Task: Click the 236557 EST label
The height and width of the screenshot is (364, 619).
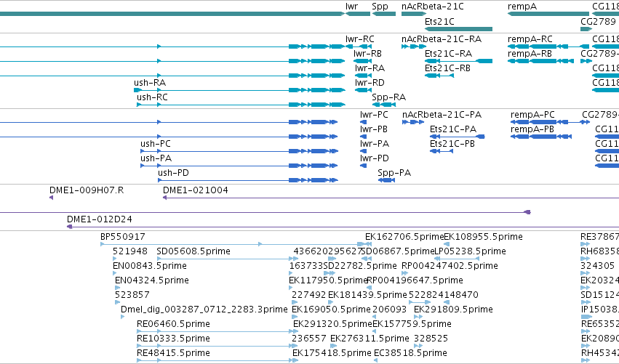Action: click(309, 339)
